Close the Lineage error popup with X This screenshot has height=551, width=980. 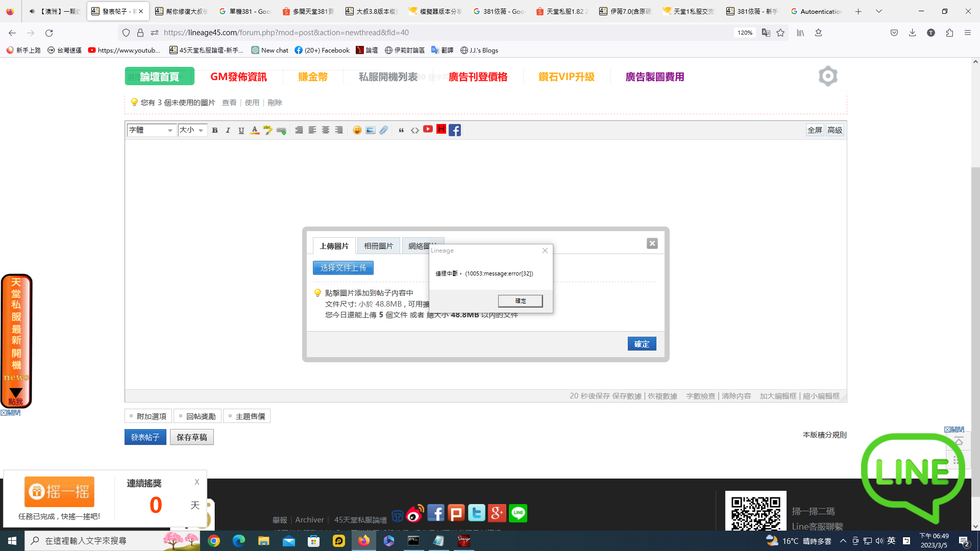(545, 251)
